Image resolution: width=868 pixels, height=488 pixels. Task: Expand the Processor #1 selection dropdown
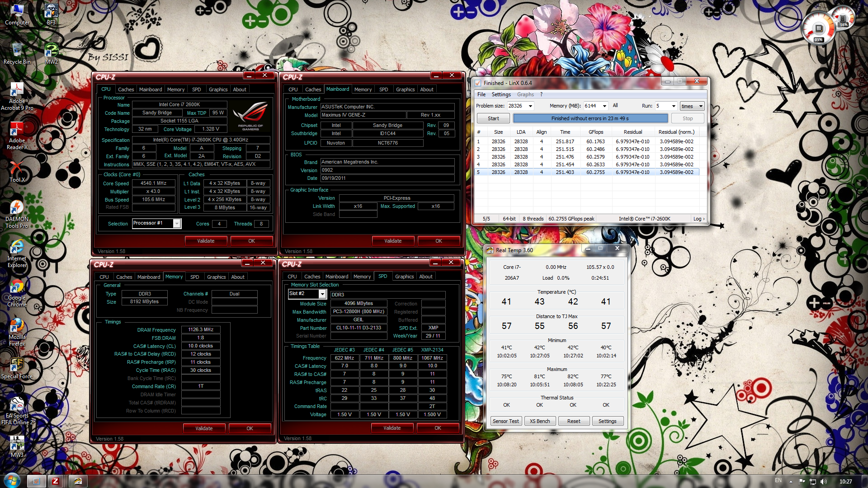[177, 224]
